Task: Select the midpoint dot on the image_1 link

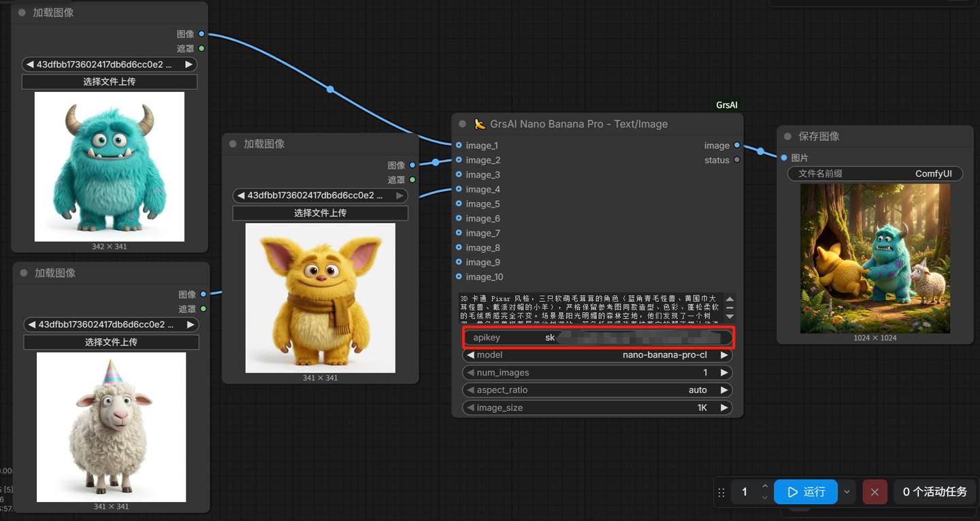Action: tap(330, 89)
